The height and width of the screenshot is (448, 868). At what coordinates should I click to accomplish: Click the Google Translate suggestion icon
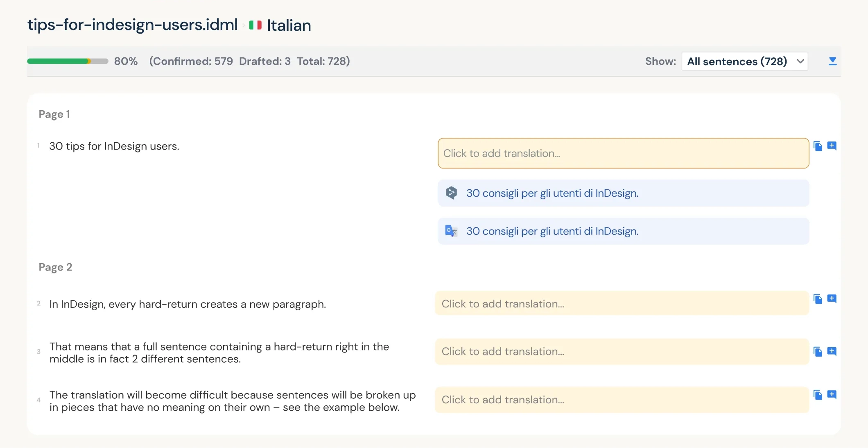coord(451,231)
